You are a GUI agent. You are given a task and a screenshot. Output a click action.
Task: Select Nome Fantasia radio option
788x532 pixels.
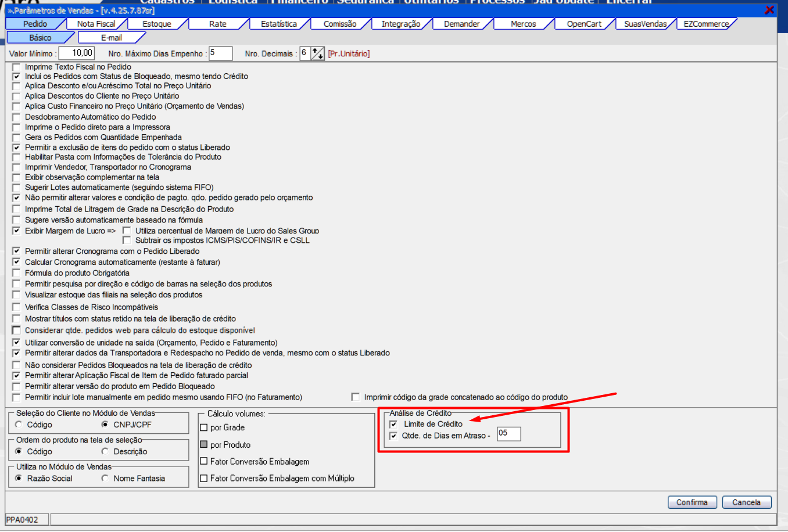pyautogui.click(x=105, y=479)
